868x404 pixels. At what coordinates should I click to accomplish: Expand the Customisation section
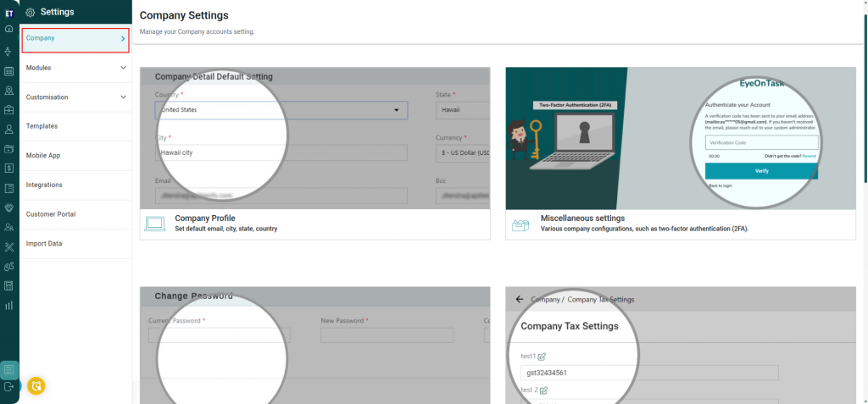(x=75, y=97)
